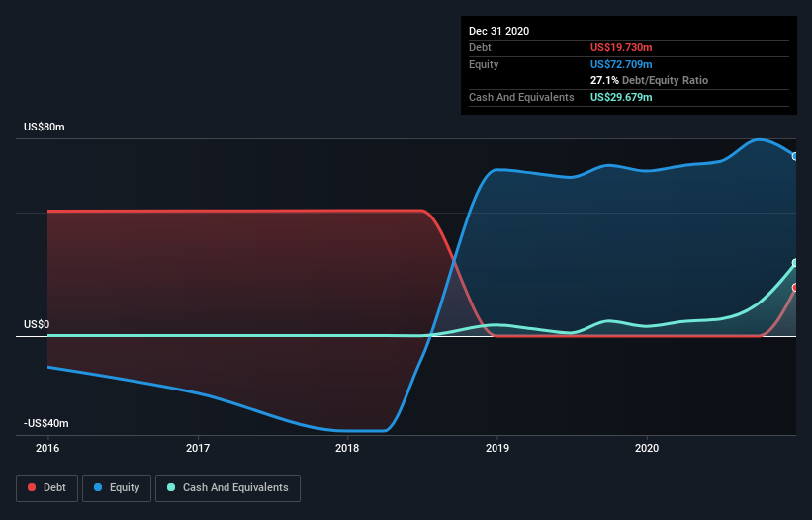Click the US$80m y-axis label
812x520 pixels.
pos(45,127)
